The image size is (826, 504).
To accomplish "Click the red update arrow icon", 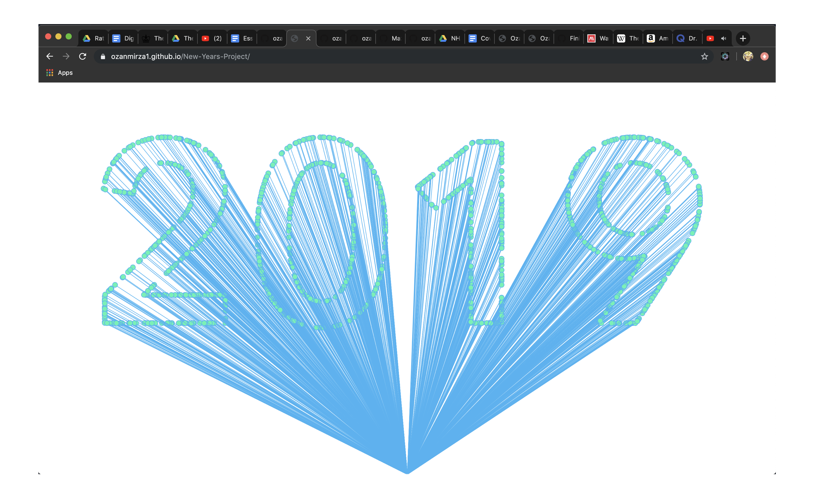I will tap(764, 56).
